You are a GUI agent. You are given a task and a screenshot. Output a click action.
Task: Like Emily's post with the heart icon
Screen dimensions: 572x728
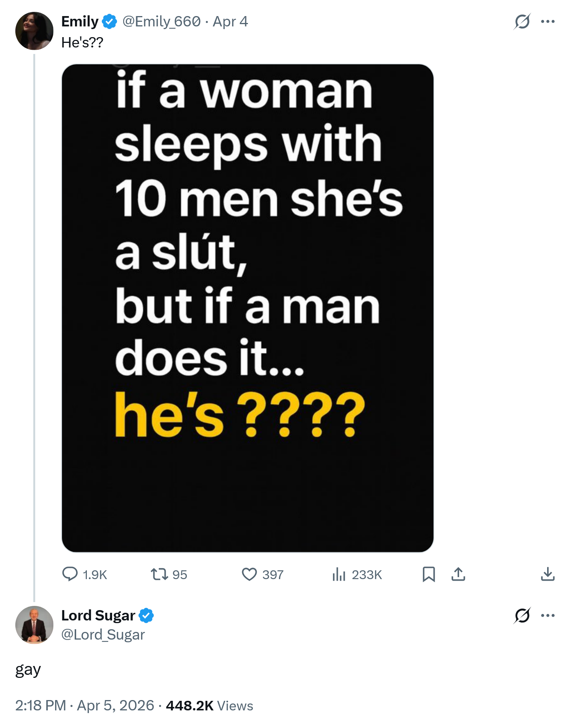click(x=249, y=574)
